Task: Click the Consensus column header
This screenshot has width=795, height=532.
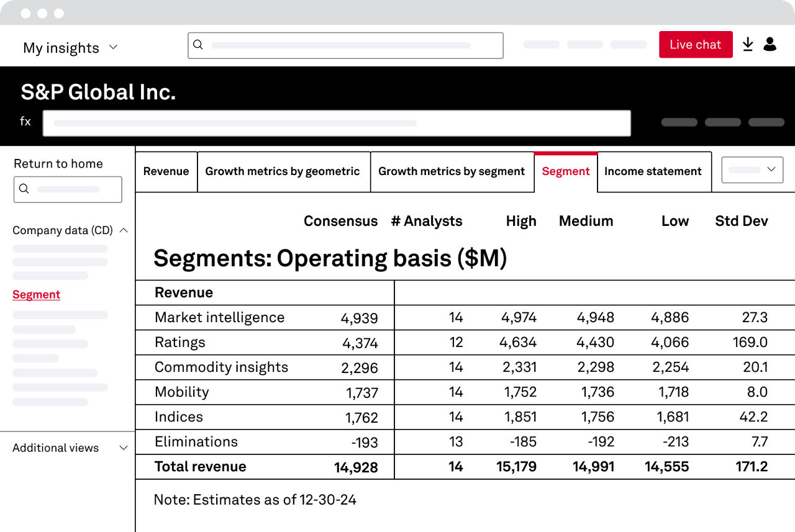Action: 340,221
